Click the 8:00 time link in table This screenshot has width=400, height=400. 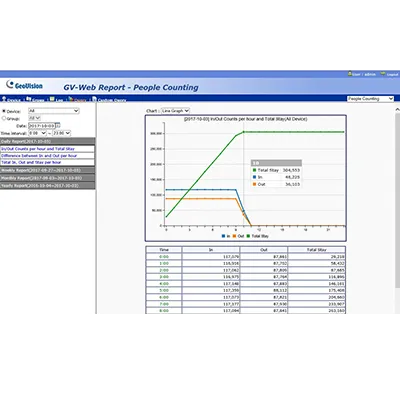click(164, 311)
